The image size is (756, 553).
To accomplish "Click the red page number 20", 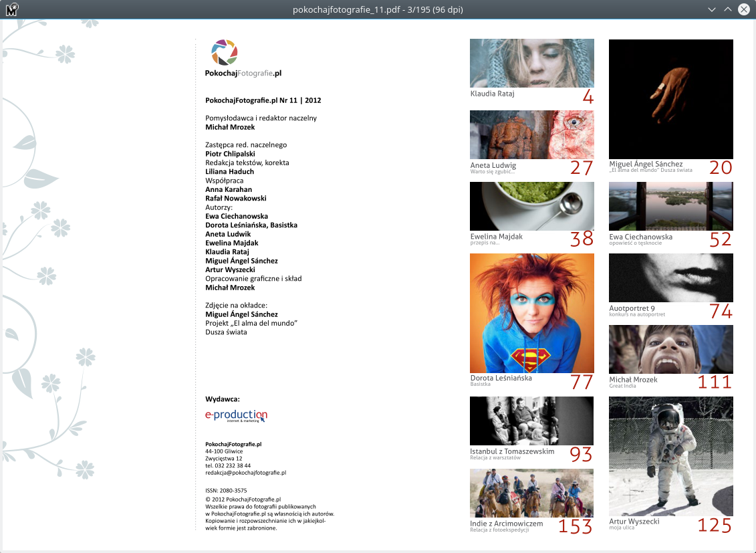I will click(721, 167).
